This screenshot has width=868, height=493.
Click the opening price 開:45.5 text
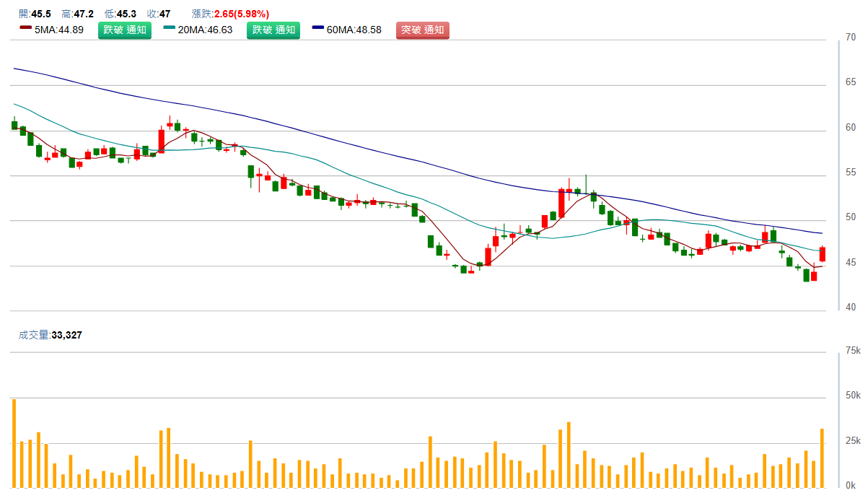pos(35,14)
